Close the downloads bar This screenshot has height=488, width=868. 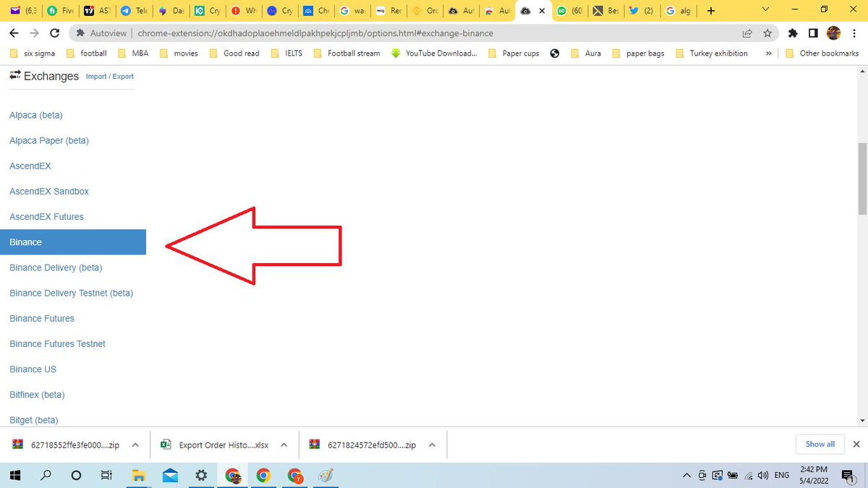click(856, 444)
